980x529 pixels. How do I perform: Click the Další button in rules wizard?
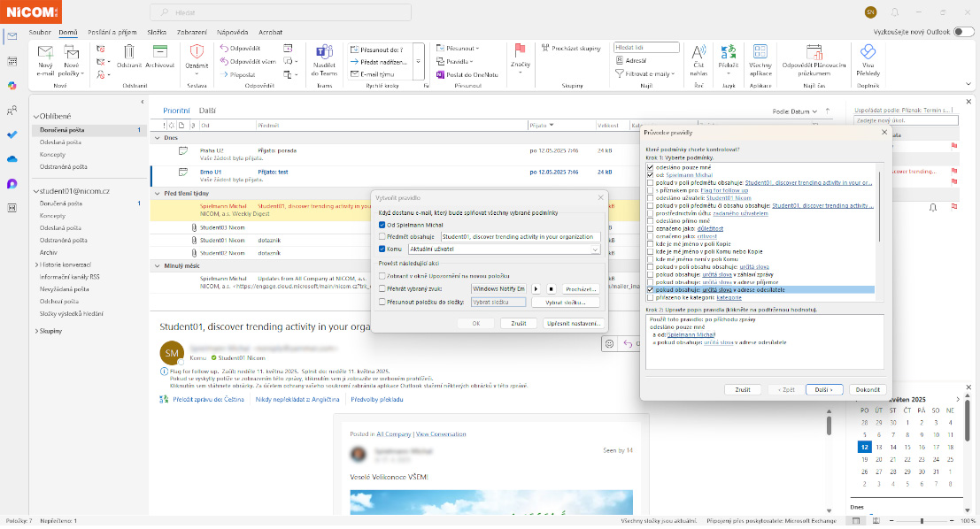point(824,389)
